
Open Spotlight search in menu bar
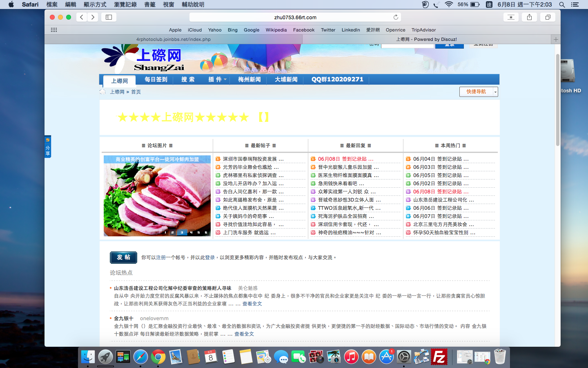pos(562,4)
